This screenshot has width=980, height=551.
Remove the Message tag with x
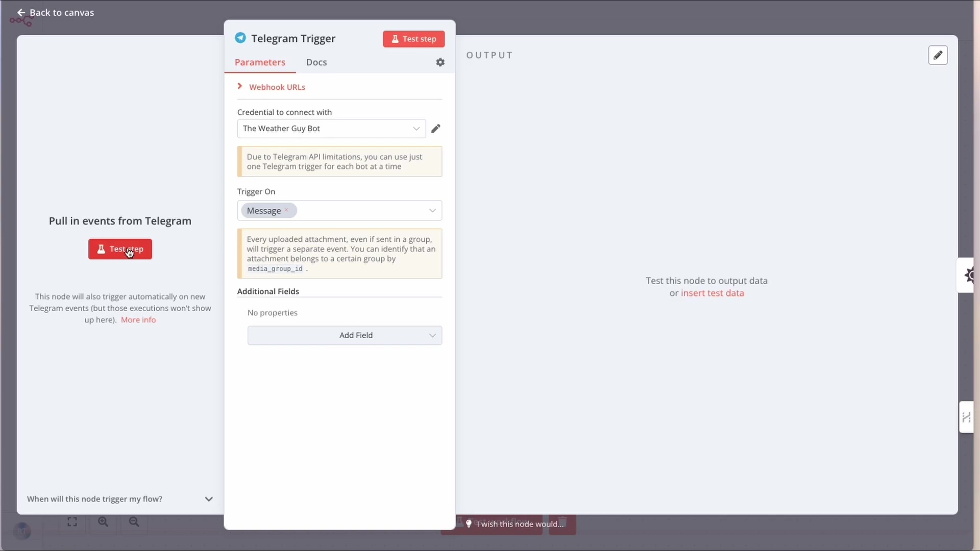[286, 210]
